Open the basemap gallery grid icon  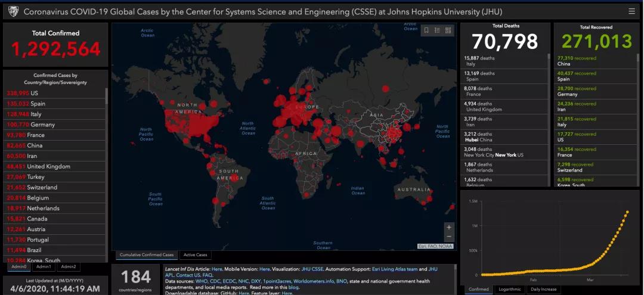(x=448, y=30)
